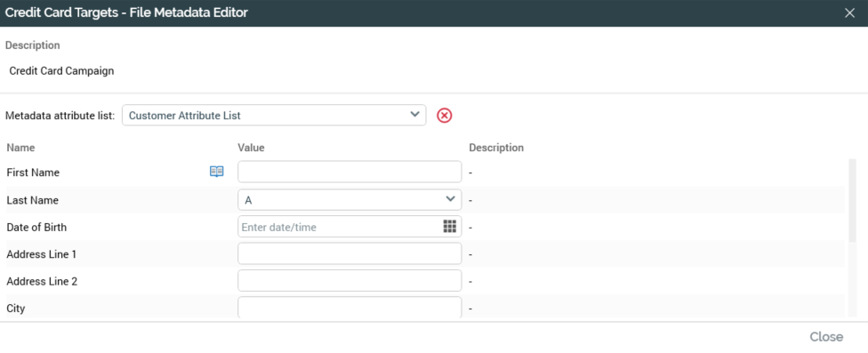Close the dialog using the title bar X

tap(849, 13)
